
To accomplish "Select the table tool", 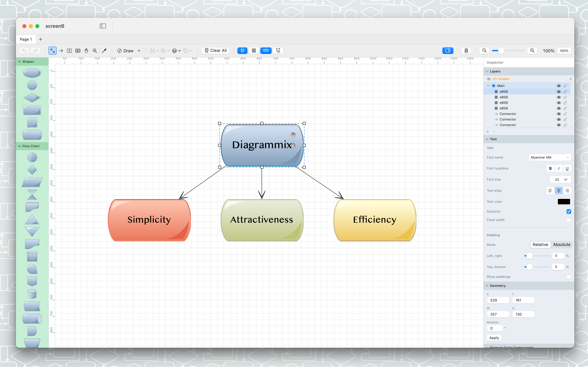I will (78, 51).
